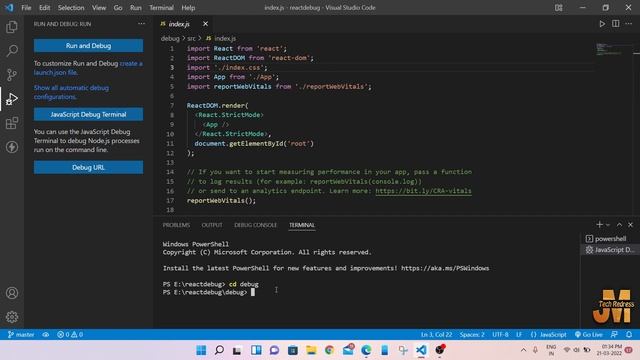
Task: Open the Windows Start menu
Action: coord(201,350)
